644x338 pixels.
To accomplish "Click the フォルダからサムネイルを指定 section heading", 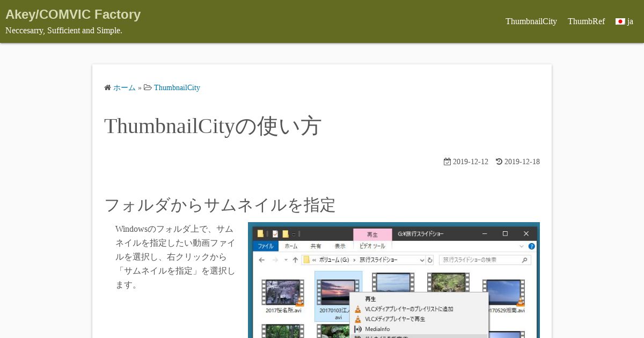I will (219, 205).
